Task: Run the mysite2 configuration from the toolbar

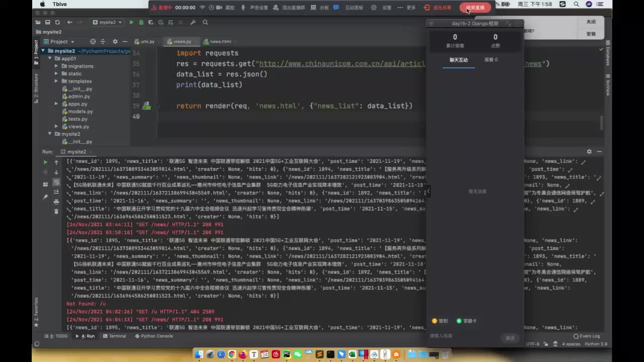Action: tap(131, 22)
